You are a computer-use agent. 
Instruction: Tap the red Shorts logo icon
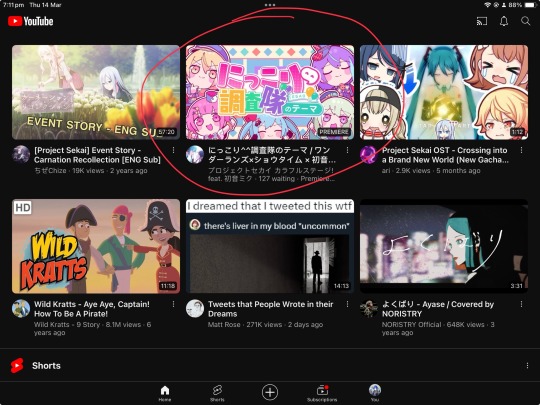tap(17, 366)
